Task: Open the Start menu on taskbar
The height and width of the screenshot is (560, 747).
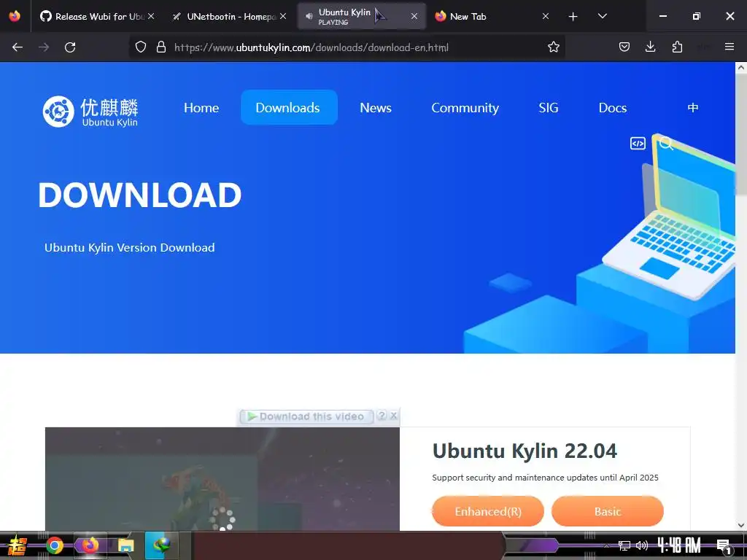Action: pyautogui.click(x=18, y=545)
